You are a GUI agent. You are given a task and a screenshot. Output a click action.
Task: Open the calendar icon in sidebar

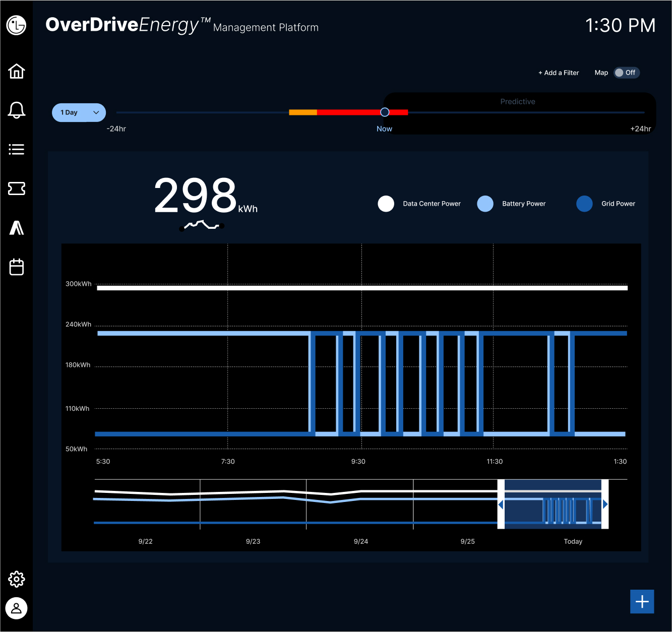[x=17, y=267]
